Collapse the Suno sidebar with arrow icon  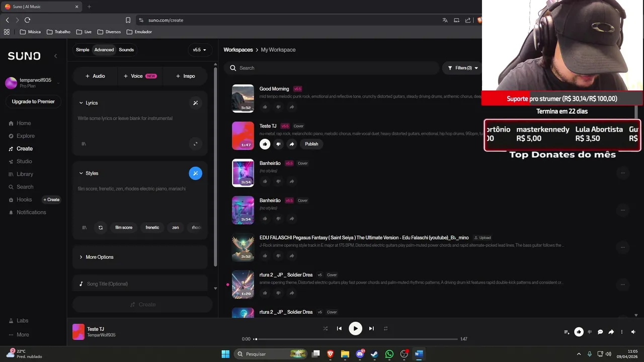(x=55, y=56)
